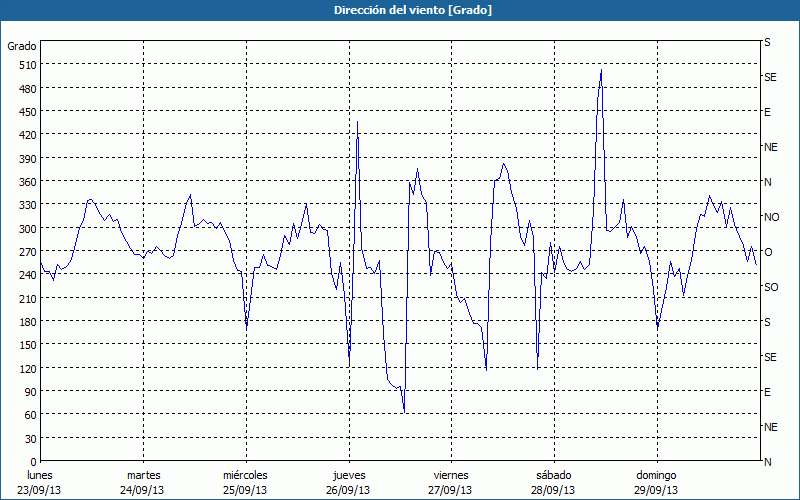Image resolution: width=800 pixels, height=500 pixels.
Task: Click the 'viernes 27/09/13' date label
Action: (450, 482)
